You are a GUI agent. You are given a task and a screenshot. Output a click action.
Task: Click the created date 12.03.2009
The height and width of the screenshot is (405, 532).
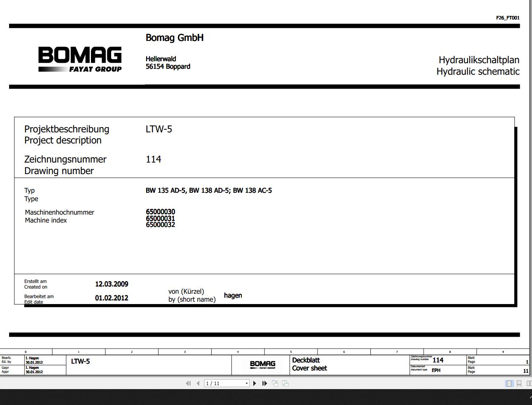[x=112, y=284]
